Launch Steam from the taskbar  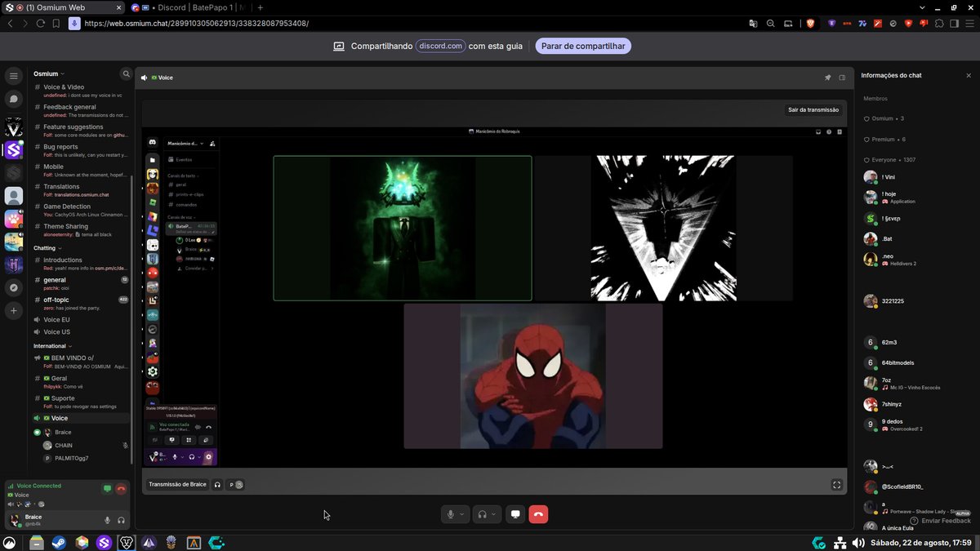[59, 542]
